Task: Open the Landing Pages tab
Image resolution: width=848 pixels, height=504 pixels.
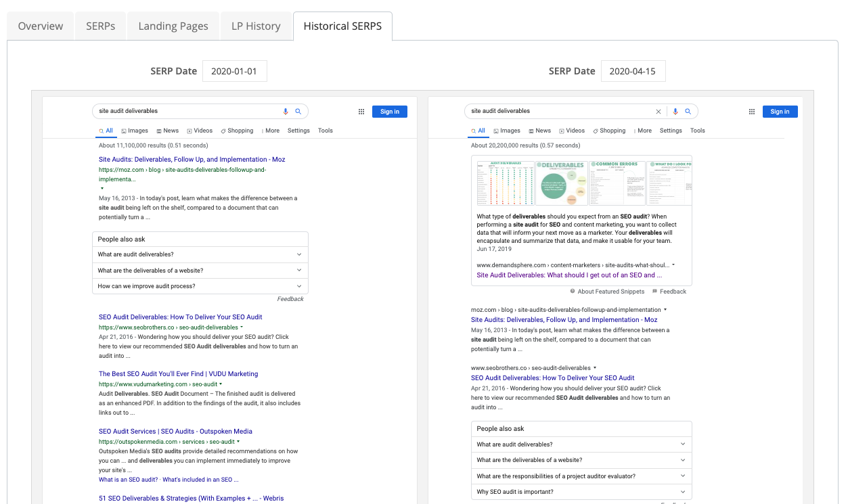Action: (173, 26)
